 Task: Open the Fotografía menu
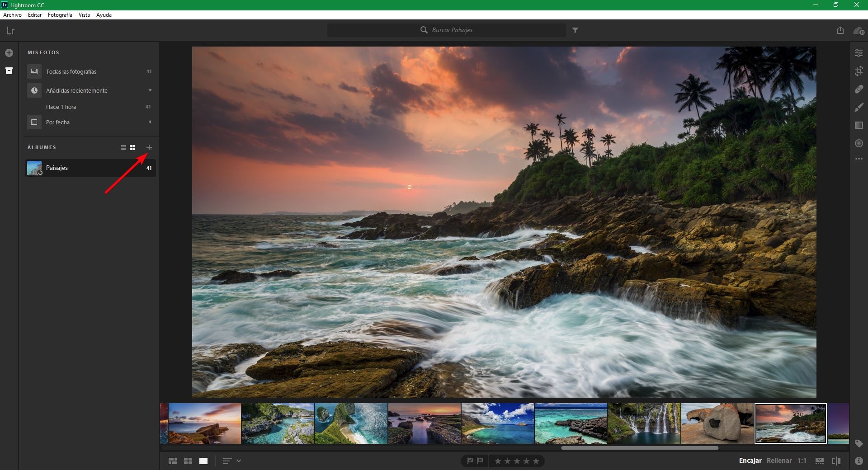[60, 15]
